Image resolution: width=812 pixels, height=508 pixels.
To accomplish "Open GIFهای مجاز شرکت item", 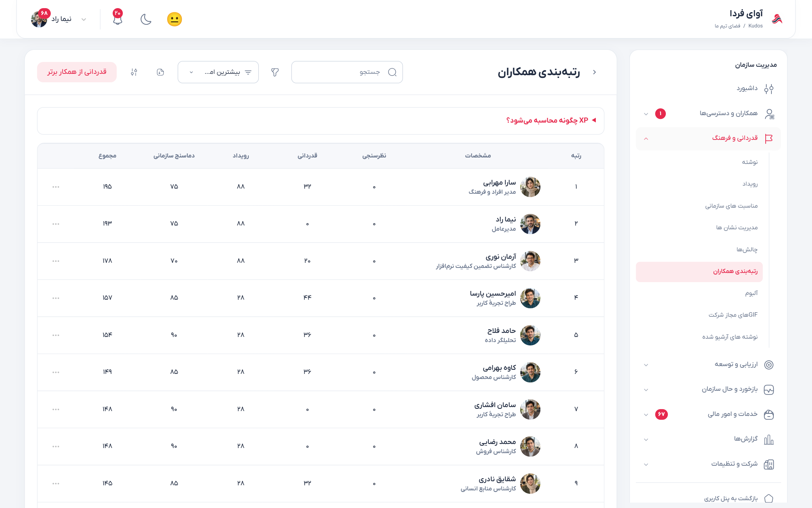I will tap(733, 315).
